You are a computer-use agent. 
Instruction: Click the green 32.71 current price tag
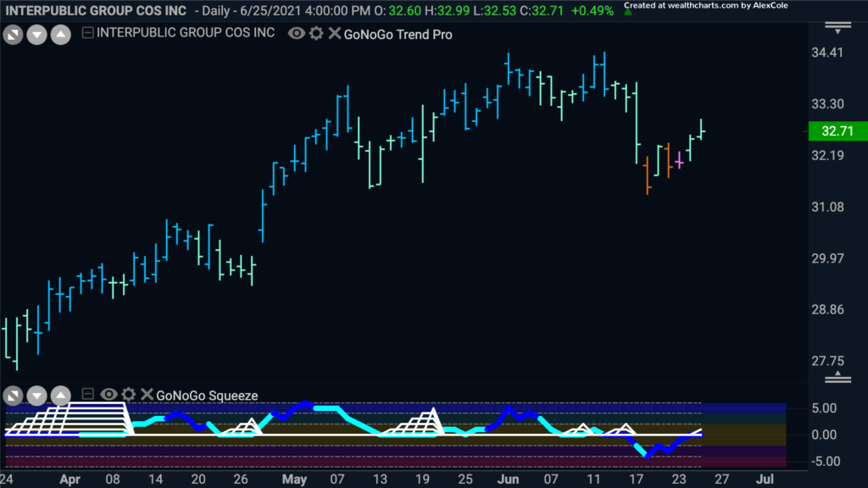point(837,131)
